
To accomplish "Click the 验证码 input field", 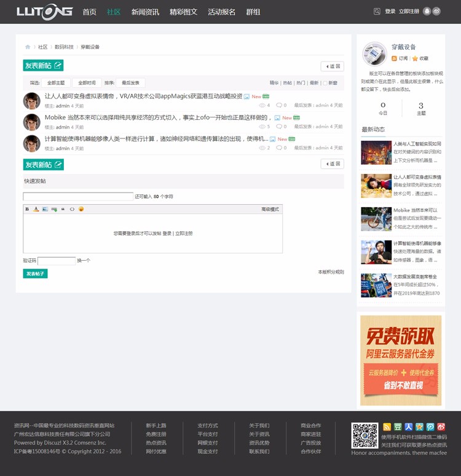I will [57, 261].
